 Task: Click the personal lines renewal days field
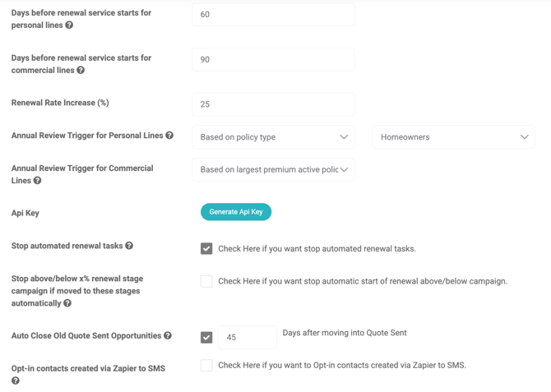pos(273,15)
